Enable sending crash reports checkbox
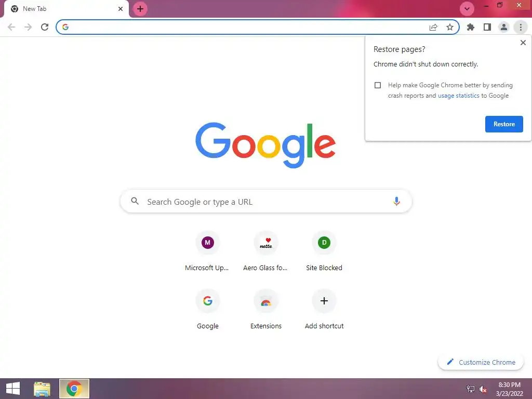The image size is (532, 399). click(378, 85)
